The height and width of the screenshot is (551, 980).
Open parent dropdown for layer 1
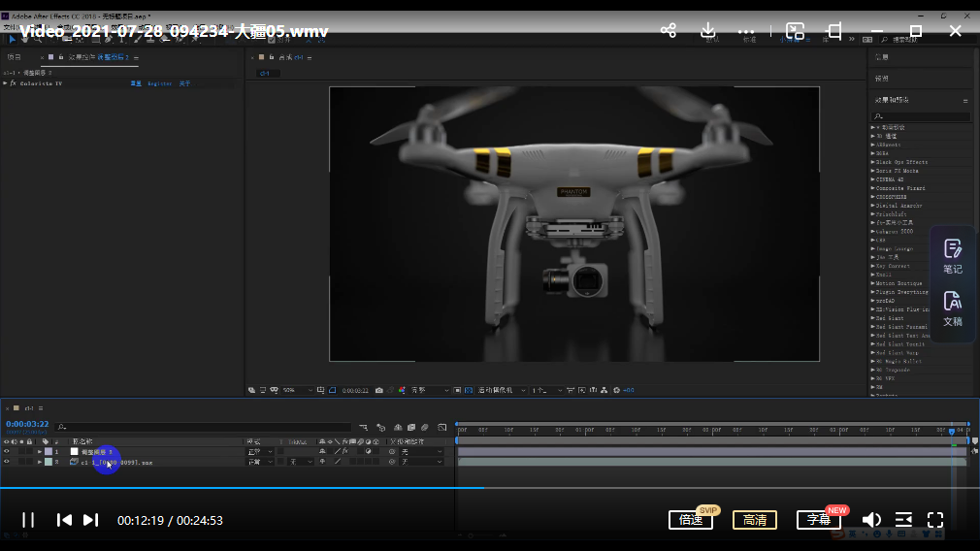click(421, 452)
